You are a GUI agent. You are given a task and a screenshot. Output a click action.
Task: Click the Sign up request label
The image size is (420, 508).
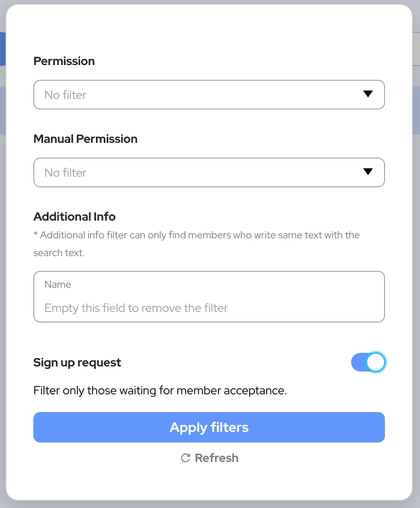pyautogui.click(x=77, y=363)
